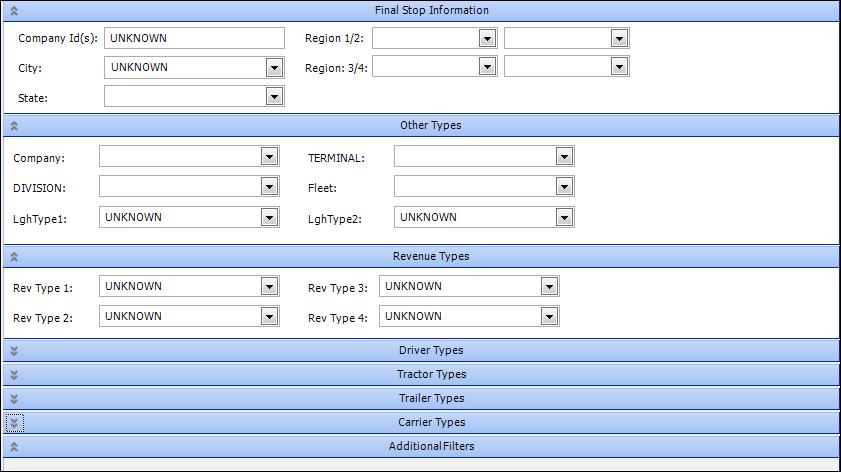The image size is (841, 472).
Task: Collapse the Additional Filters section
Action: pos(14,446)
